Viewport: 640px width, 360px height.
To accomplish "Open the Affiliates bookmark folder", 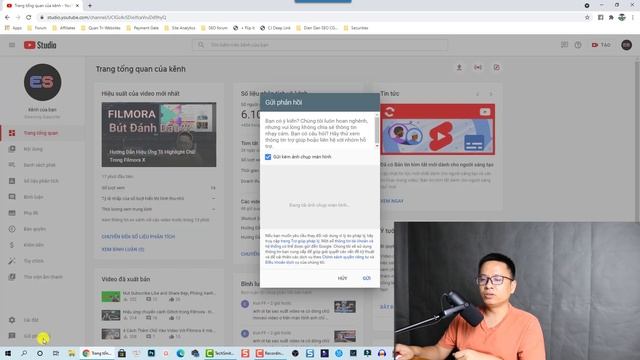I will tap(64, 28).
